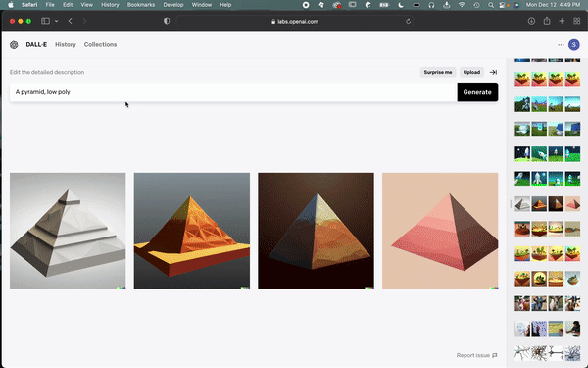Click the OpenAI logo icon
Image resolution: width=588 pixels, height=368 pixels.
pyautogui.click(x=14, y=45)
